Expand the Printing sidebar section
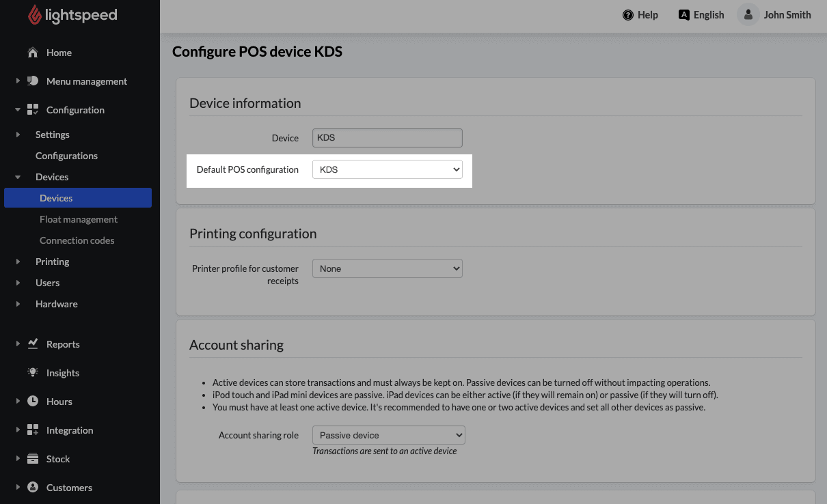 tap(18, 262)
